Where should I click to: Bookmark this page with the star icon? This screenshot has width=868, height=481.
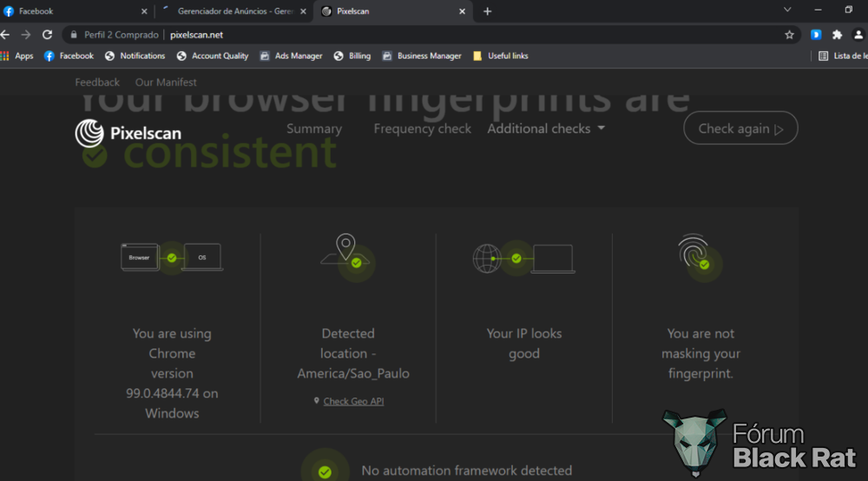pyautogui.click(x=789, y=35)
